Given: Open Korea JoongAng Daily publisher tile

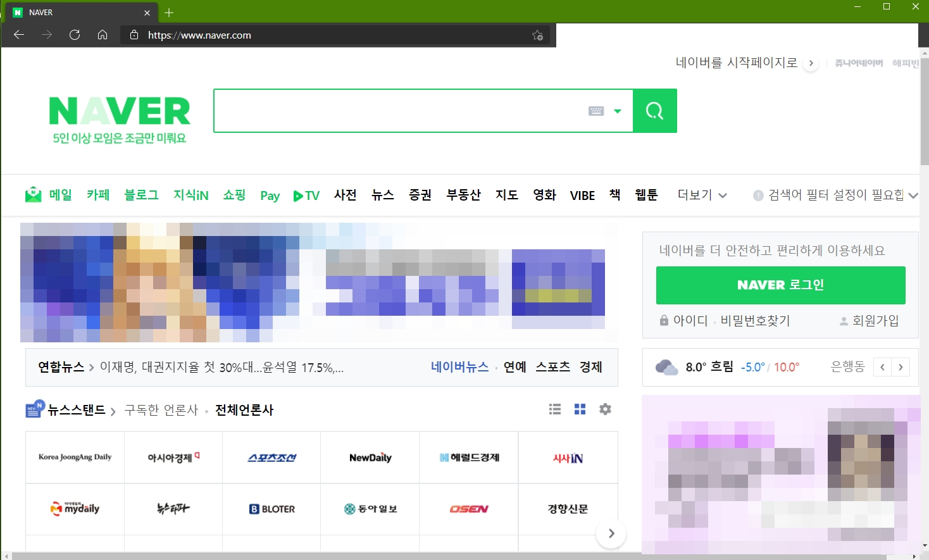Looking at the screenshot, I should [75, 457].
